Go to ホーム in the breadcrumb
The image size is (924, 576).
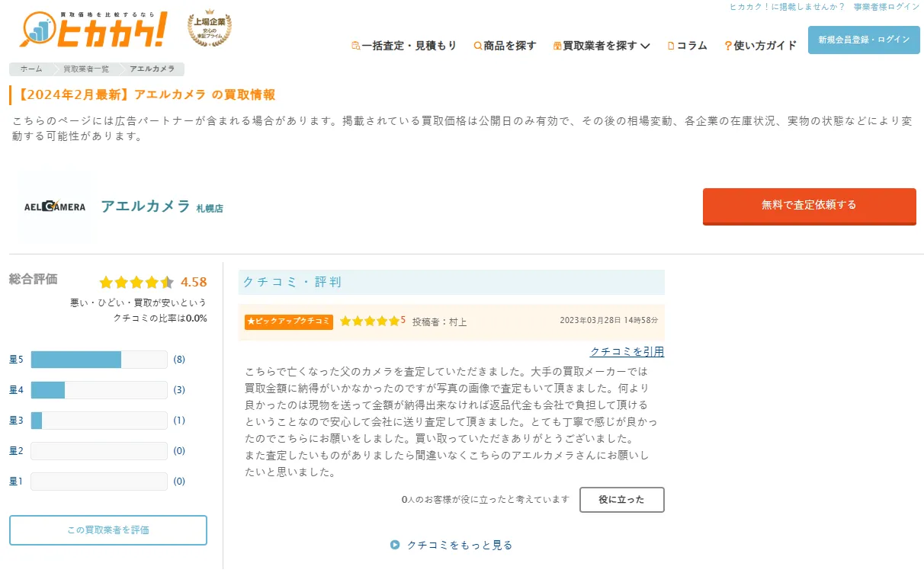31,69
